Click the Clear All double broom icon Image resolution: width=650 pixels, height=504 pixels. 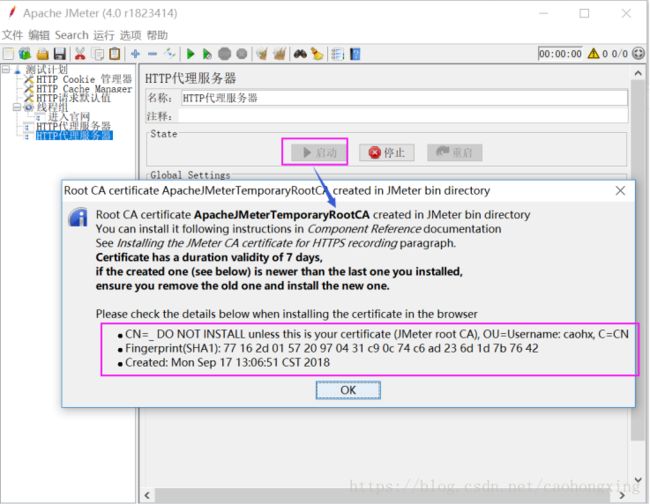[280, 54]
